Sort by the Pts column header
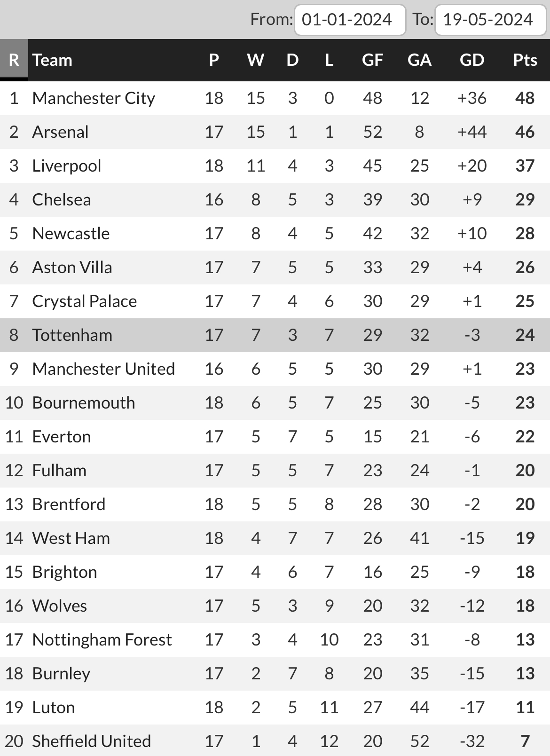The image size is (550, 756). [525, 60]
